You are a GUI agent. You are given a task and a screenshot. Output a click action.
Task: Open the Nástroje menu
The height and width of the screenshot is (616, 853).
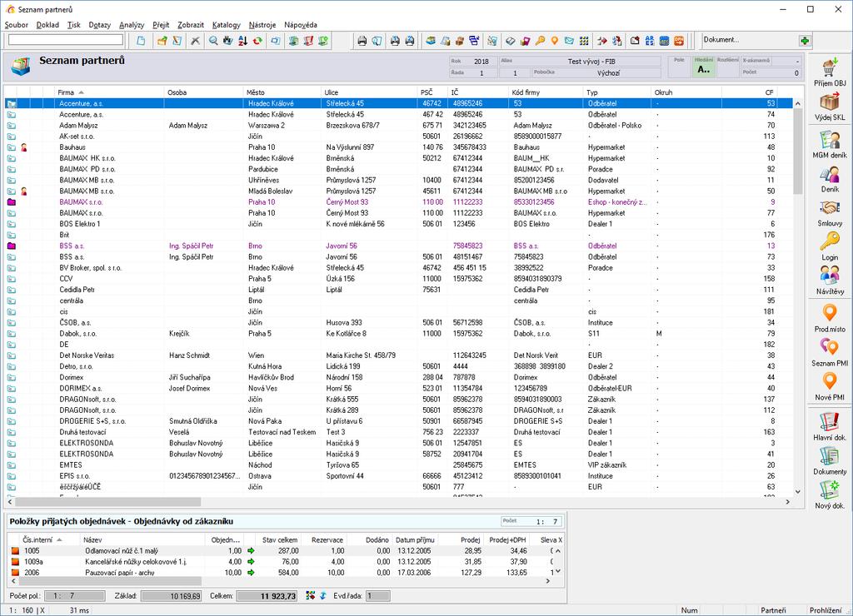point(262,25)
